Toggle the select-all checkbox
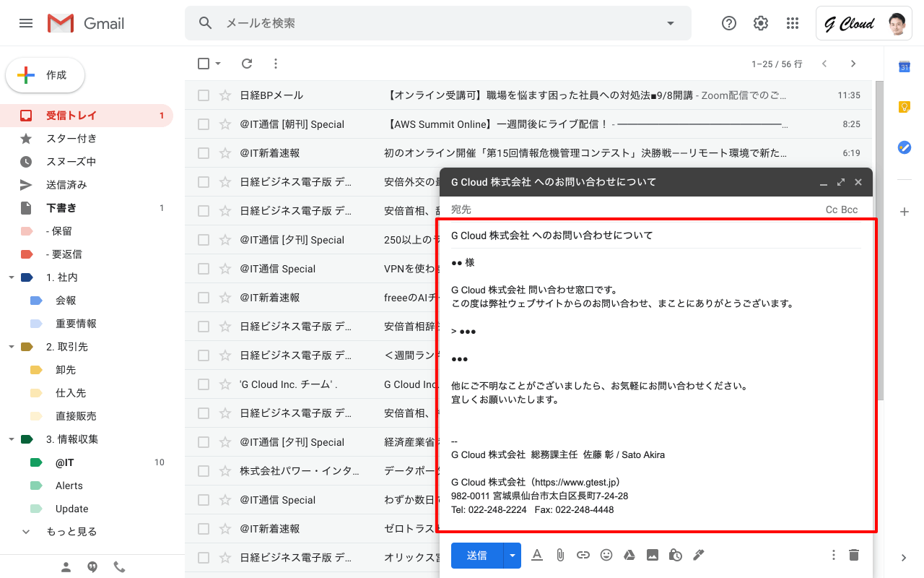924x578 pixels. point(204,64)
